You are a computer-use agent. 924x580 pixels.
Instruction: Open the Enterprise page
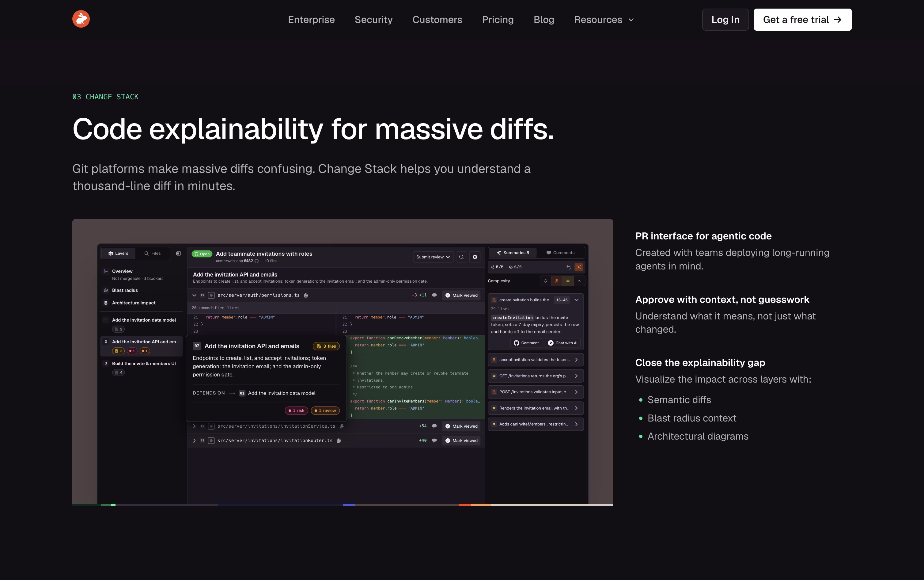311,20
